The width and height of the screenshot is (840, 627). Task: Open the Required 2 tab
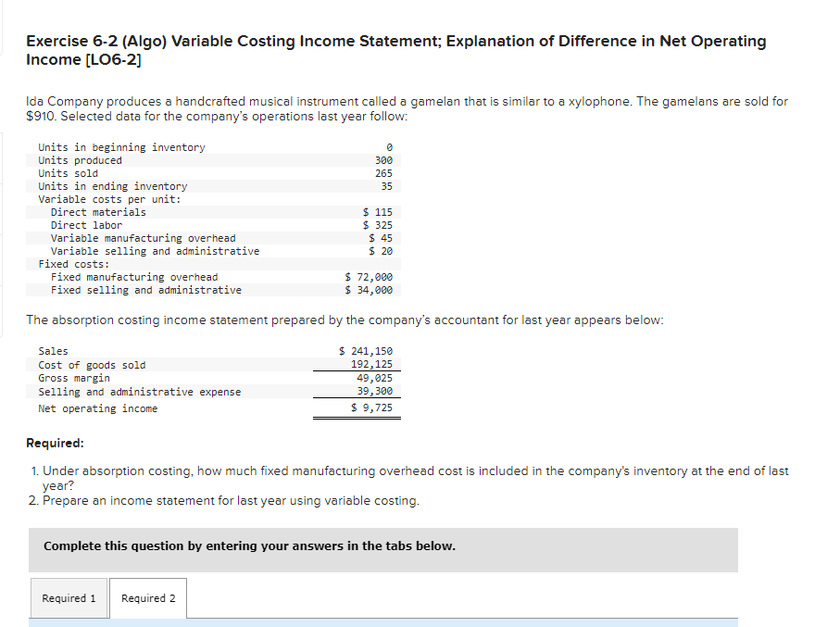pyautogui.click(x=147, y=597)
